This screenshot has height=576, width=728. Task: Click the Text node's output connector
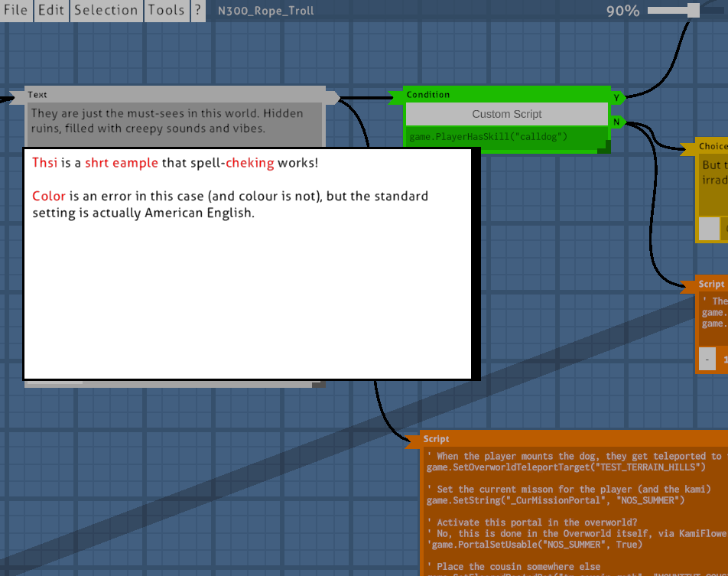coord(333,98)
